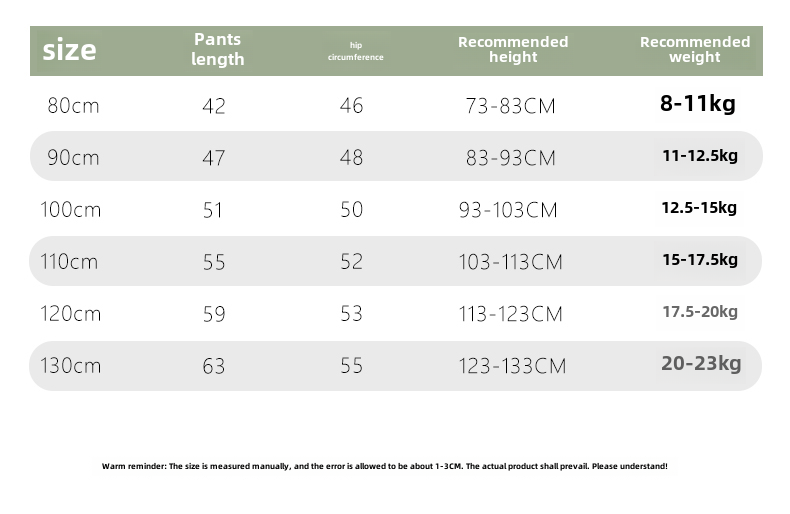Click the 20-23kg weight value
The width and height of the screenshot is (790, 514).
click(701, 363)
